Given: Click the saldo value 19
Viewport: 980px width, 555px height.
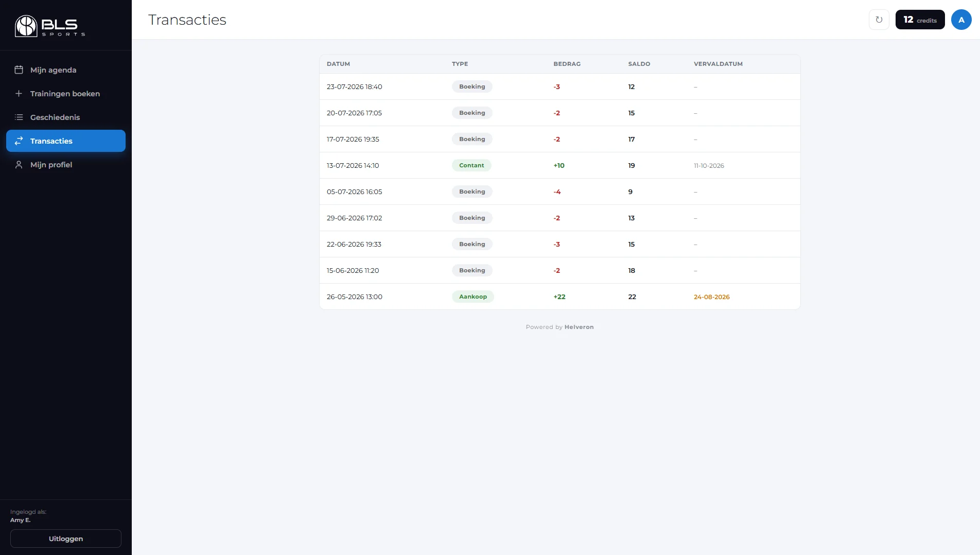Looking at the screenshot, I should point(632,165).
